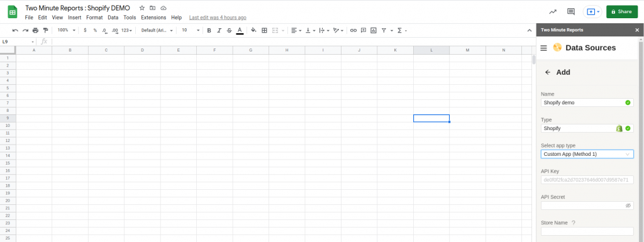Click the green Share button

tap(622, 11)
